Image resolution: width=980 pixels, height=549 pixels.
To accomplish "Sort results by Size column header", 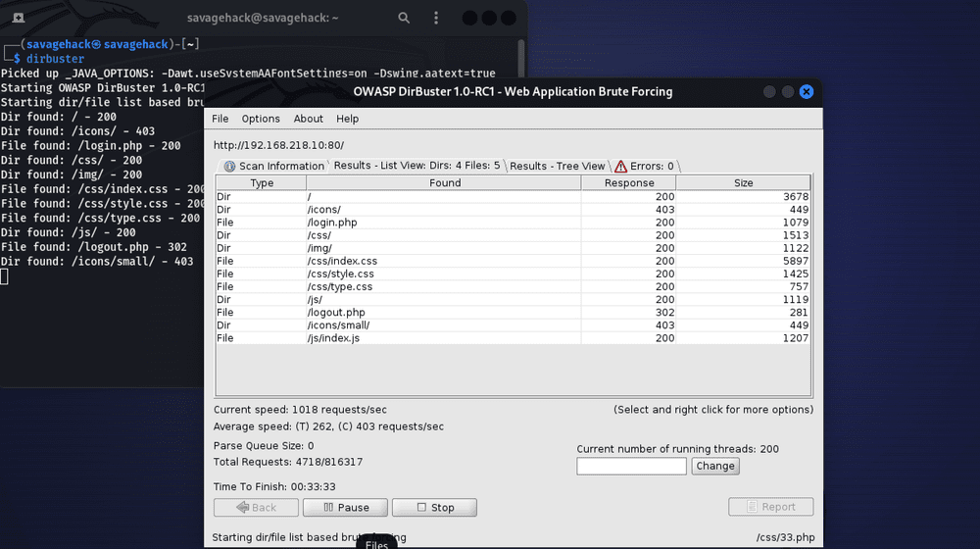I will (743, 182).
